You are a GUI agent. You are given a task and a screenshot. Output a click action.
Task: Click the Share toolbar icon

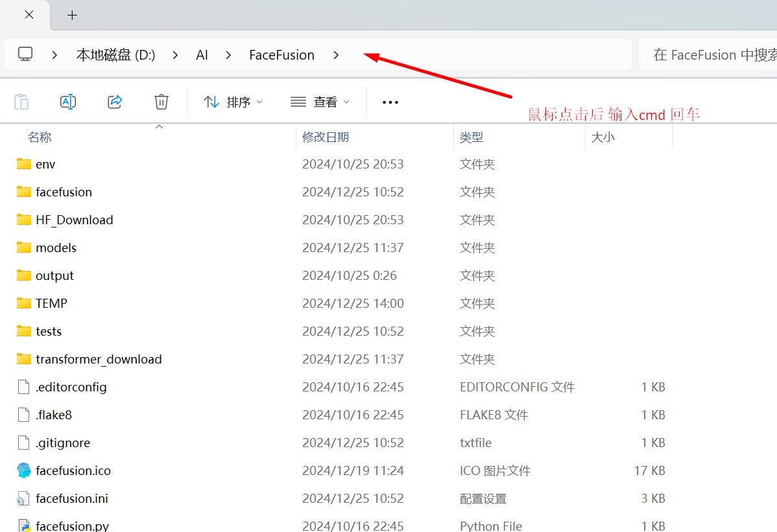[115, 102]
